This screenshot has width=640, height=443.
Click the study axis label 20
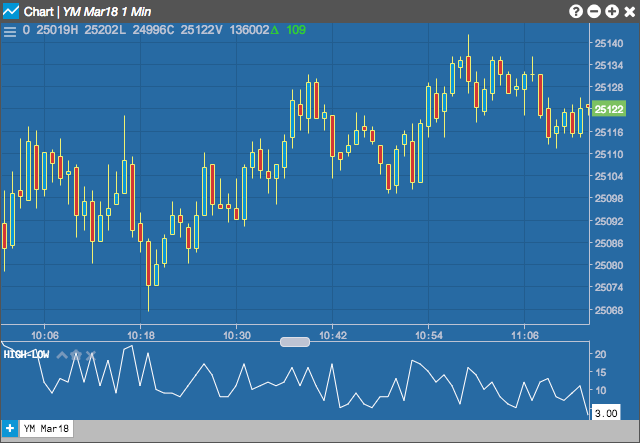coord(600,354)
